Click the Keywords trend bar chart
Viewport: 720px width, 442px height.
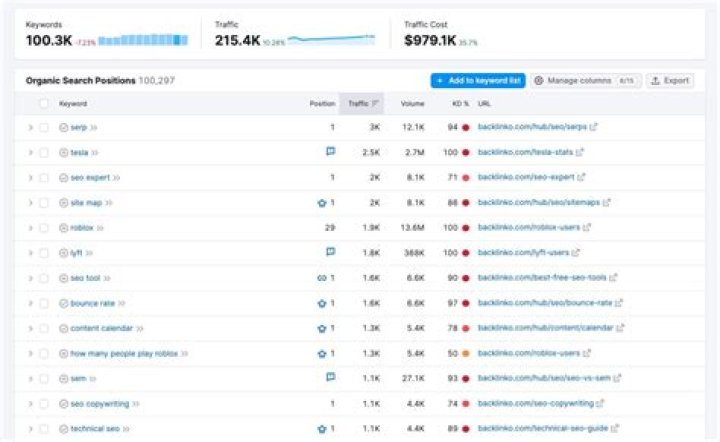pos(143,41)
